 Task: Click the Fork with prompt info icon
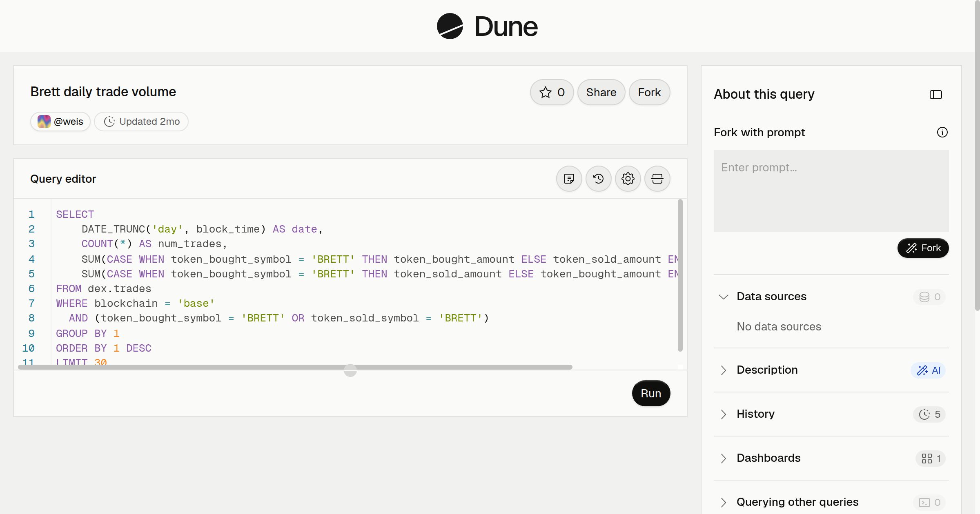click(x=942, y=132)
